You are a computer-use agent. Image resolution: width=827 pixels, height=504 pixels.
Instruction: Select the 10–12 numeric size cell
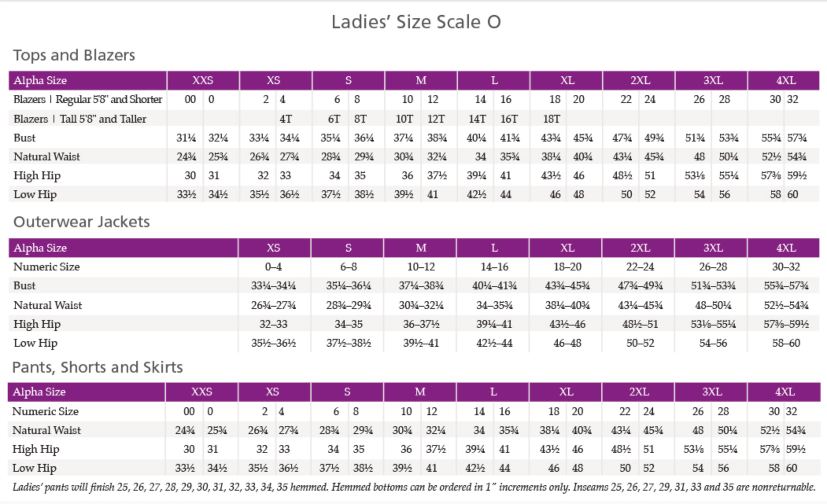(421, 267)
